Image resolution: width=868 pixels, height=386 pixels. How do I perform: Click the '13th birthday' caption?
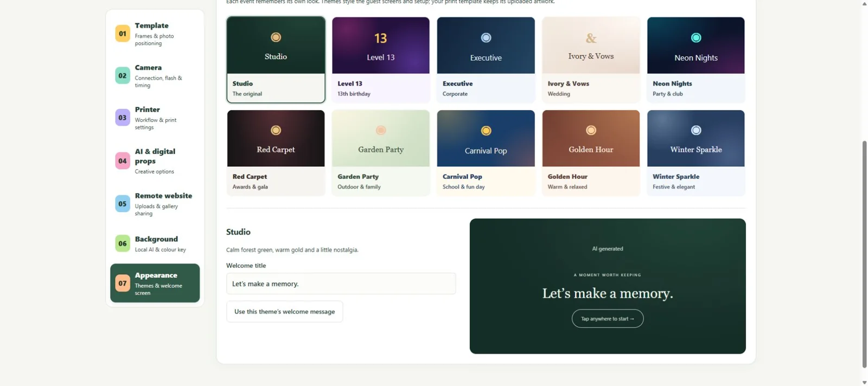point(354,94)
